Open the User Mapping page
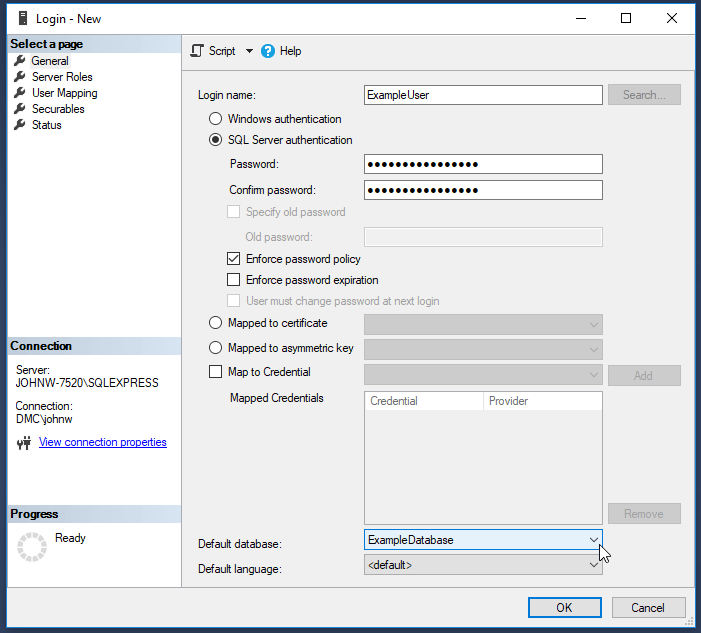701x633 pixels. pyautogui.click(x=65, y=93)
